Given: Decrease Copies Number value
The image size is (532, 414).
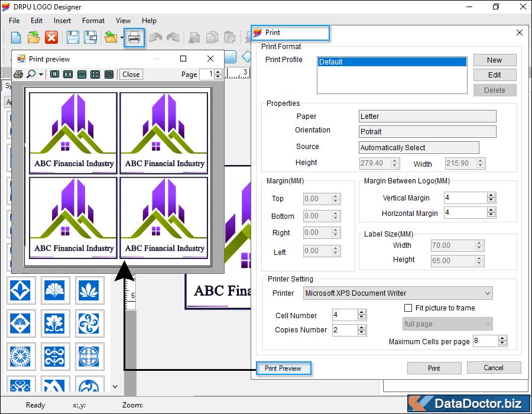Looking at the screenshot, I should (362, 332).
